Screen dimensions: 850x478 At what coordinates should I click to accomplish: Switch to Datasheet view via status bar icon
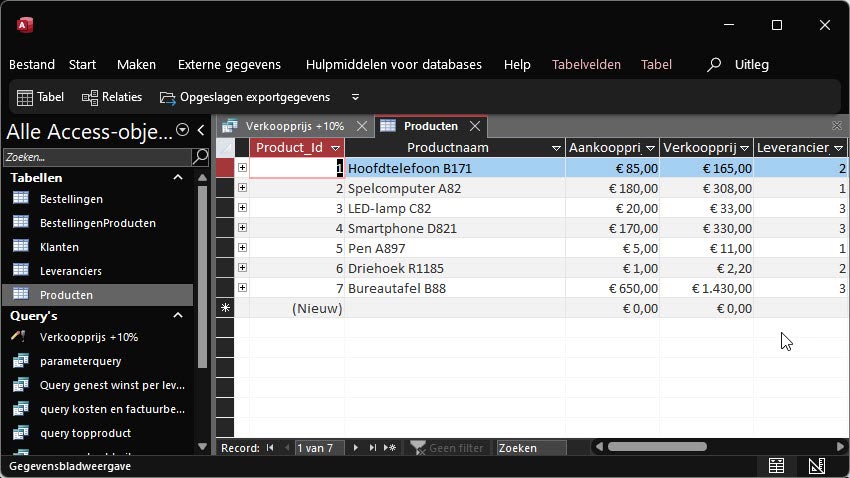point(776,466)
